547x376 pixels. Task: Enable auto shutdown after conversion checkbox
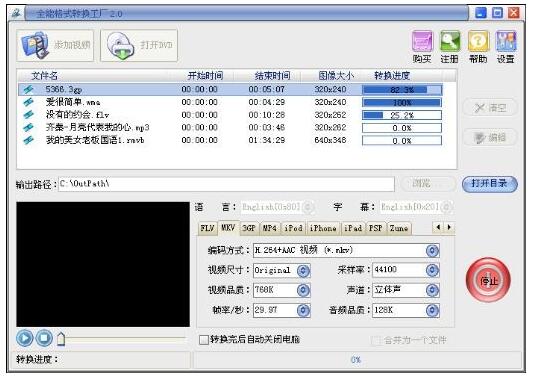[x=204, y=339]
